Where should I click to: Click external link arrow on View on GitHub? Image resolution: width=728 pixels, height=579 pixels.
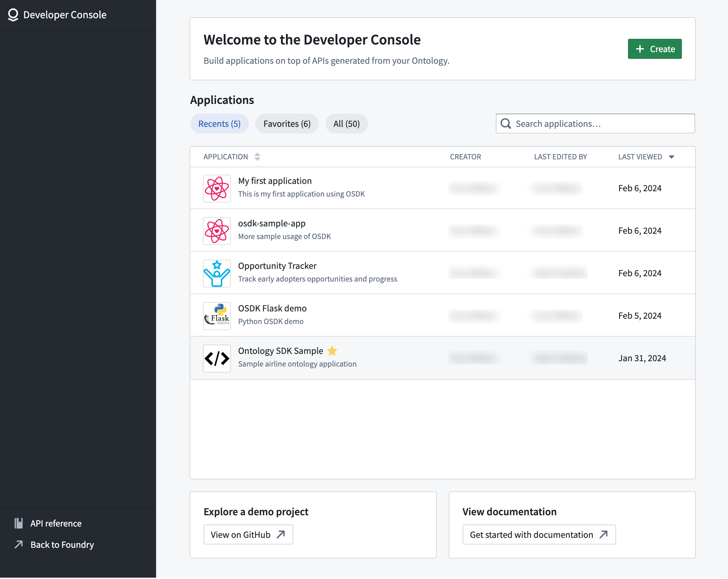coord(281,535)
